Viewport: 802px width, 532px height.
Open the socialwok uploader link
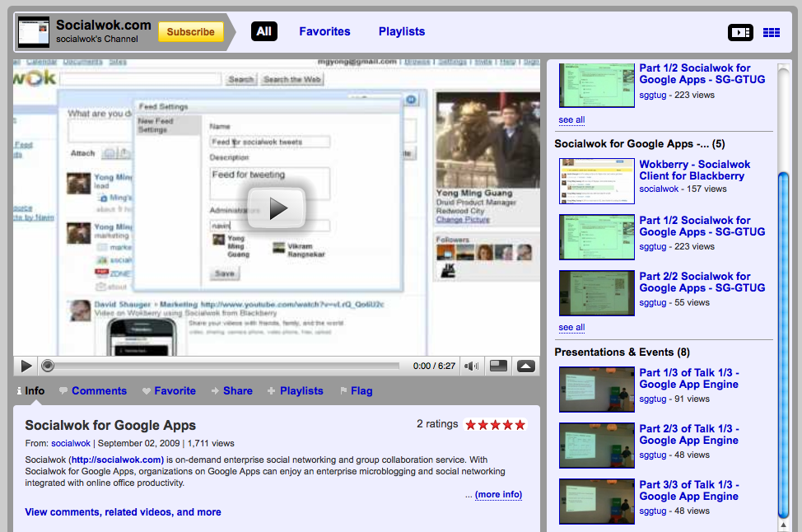pyautogui.click(x=71, y=443)
